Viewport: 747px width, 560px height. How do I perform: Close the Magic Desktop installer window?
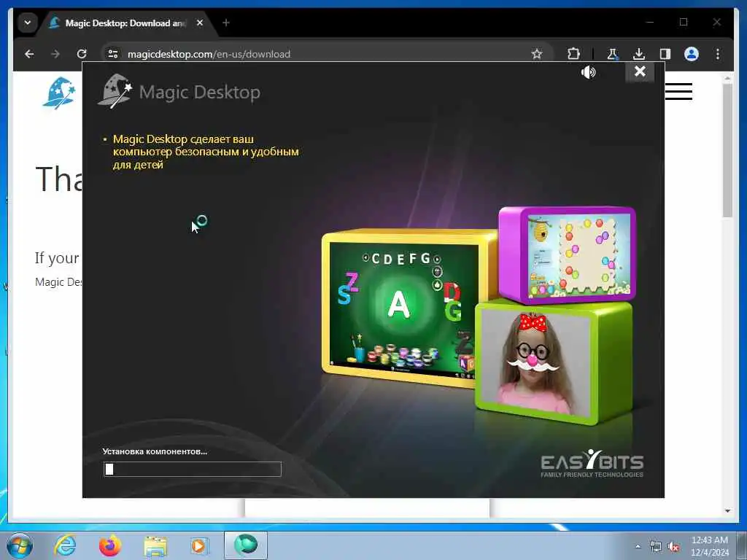[x=640, y=71]
